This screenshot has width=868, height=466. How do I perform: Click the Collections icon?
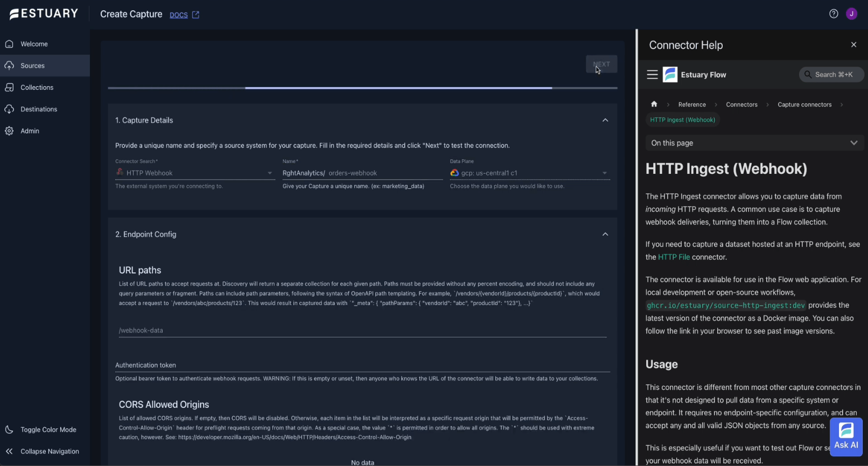[x=9, y=87]
